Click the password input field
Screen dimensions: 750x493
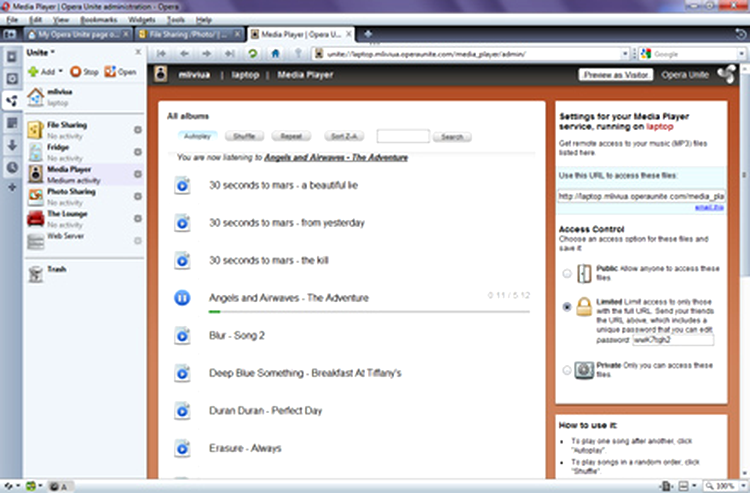[x=673, y=340]
